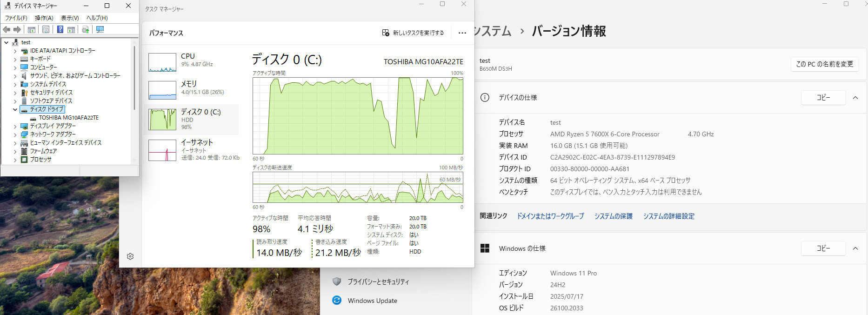The width and height of the screenshot is (868, 315).
Task: Click the コンピューター monitor icon
Action: (24, 67)
